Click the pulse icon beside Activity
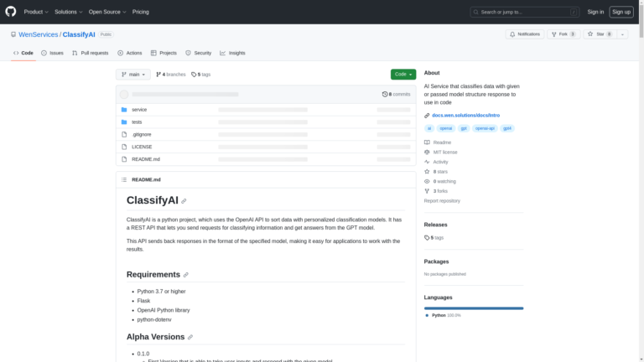This screenshot has height=362, width=644. tap(427, 162)
